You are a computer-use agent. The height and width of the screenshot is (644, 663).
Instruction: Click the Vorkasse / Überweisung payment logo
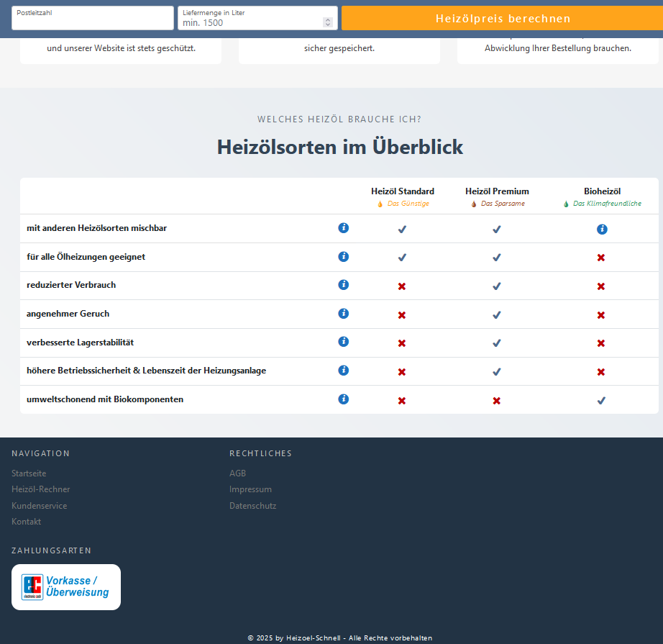click(x=66, y=587)
